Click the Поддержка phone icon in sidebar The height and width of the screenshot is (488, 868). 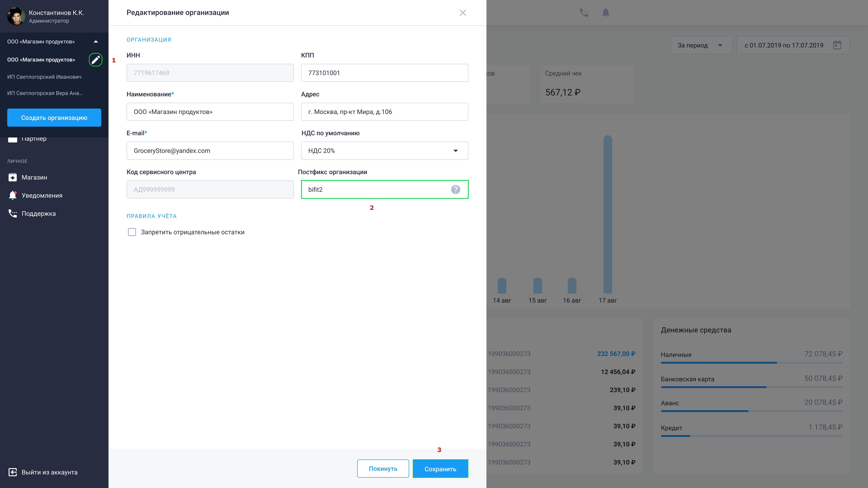click(x=12, y=213)
